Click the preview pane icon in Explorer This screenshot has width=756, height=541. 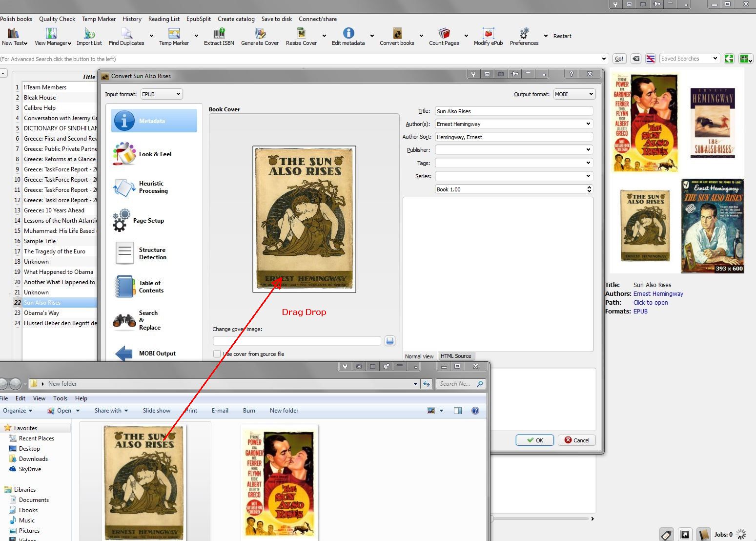(x=458, y=411)
